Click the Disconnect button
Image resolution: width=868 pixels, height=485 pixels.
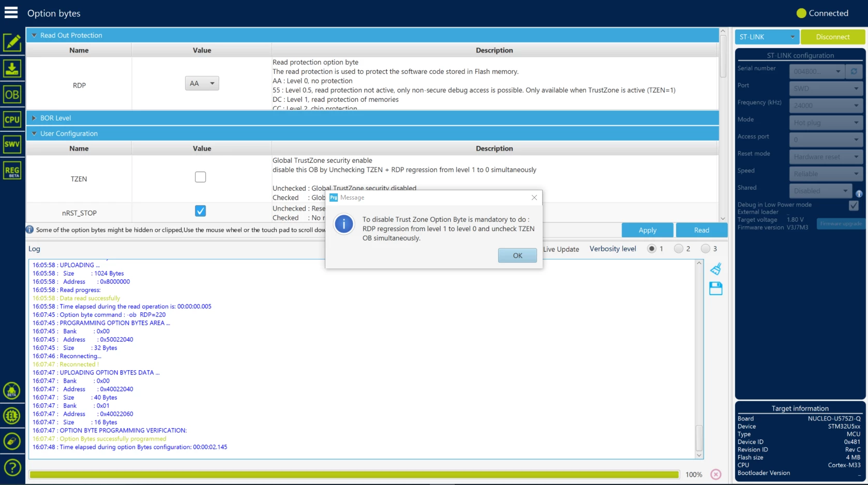pyautogui.click(x=832, y=37)
